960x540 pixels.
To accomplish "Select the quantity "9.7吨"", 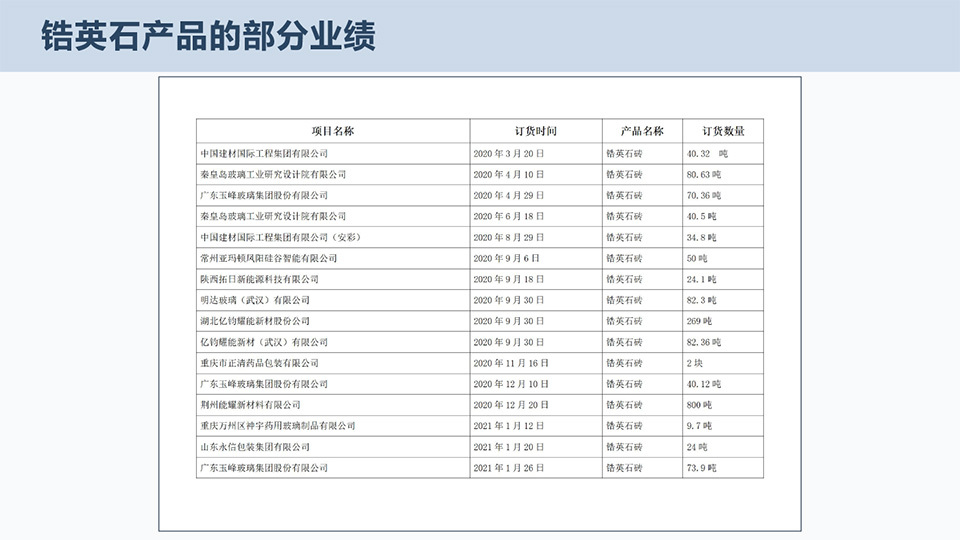I will [x=699, y=426].
